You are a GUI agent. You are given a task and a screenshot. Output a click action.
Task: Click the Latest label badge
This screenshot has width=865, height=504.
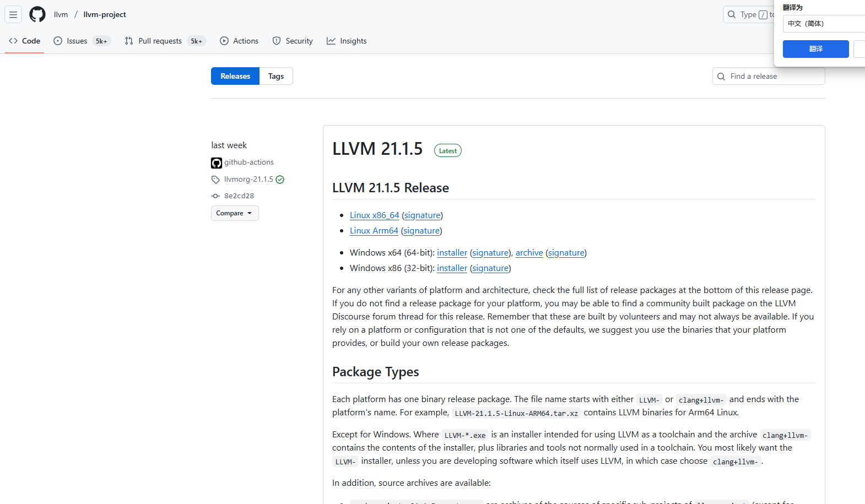click(x=448, y=151)
